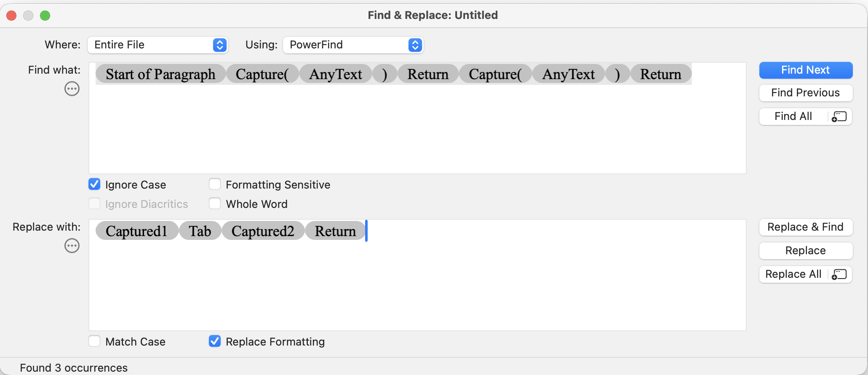Image resolution: width=868 pixels, height=375 pixels.
Task: Click the Replace & Find button
Action: [x=805, y=227]
